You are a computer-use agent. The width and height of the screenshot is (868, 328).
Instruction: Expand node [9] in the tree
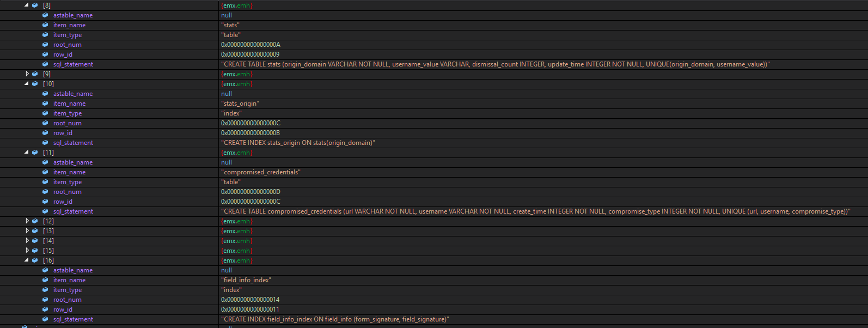click(27, 74)
